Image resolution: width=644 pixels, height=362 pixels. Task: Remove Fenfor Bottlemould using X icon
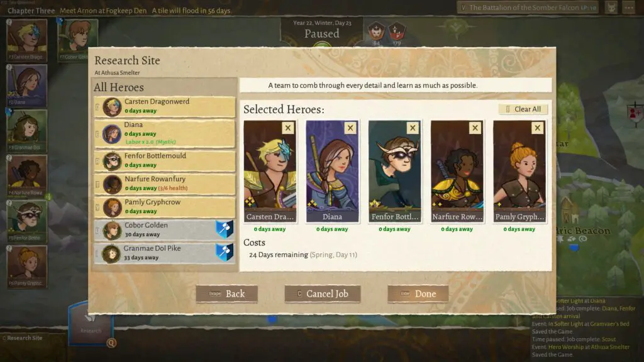(413, 128)
